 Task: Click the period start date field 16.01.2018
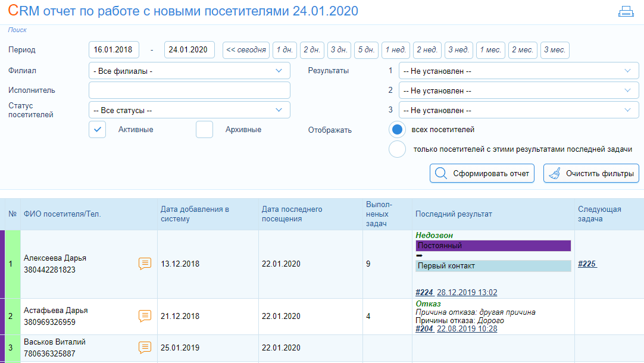(114, 50)
